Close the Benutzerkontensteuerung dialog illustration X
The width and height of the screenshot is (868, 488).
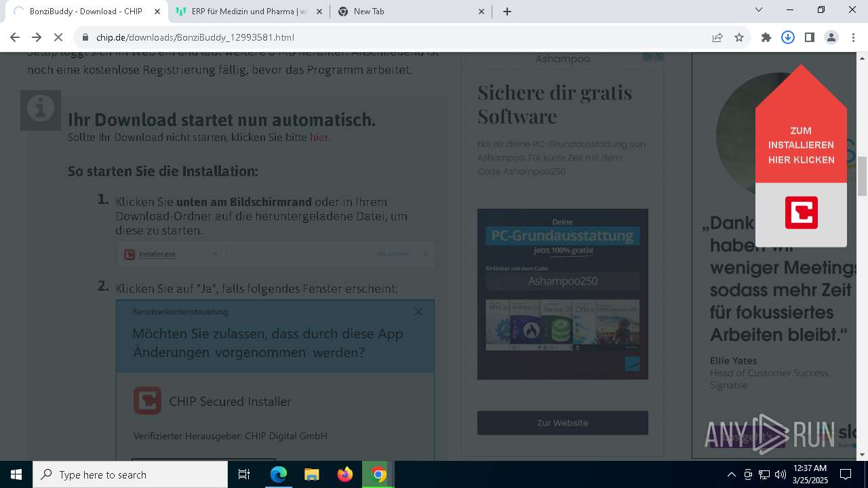tap(418, 312)
